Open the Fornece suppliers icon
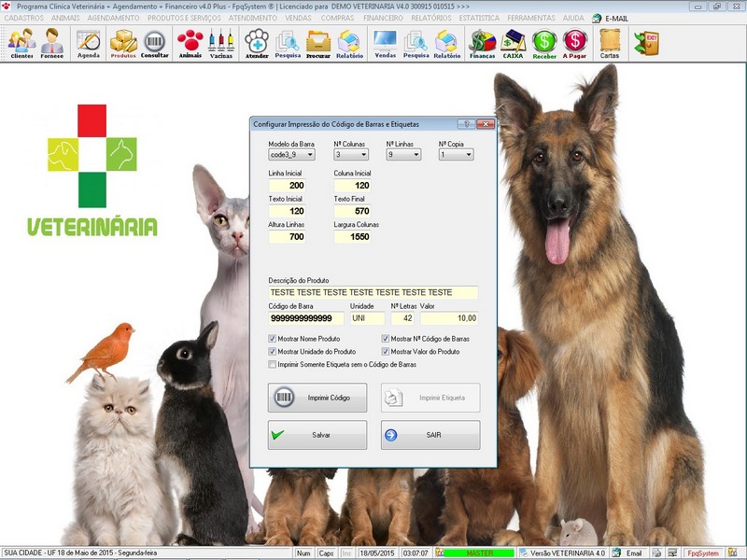The width and height of the screenshot is (747, 560). coord(52,43)
